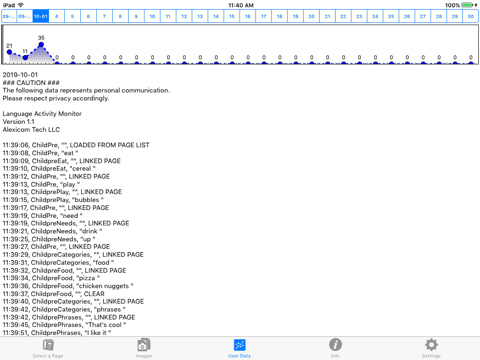Tap the 11:39:21 "drink" log entry
Viewport: 480px width, 360px height.
tap(52, 231)
